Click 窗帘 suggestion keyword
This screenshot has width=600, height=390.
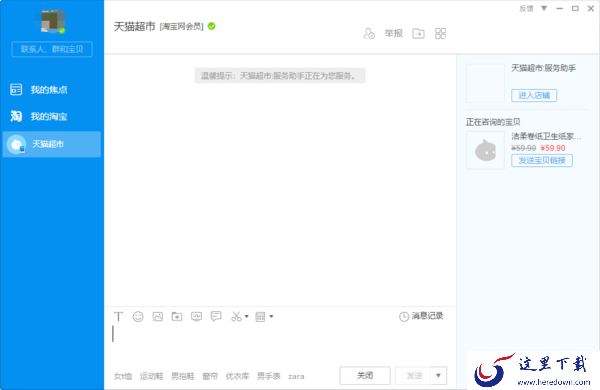210,376
